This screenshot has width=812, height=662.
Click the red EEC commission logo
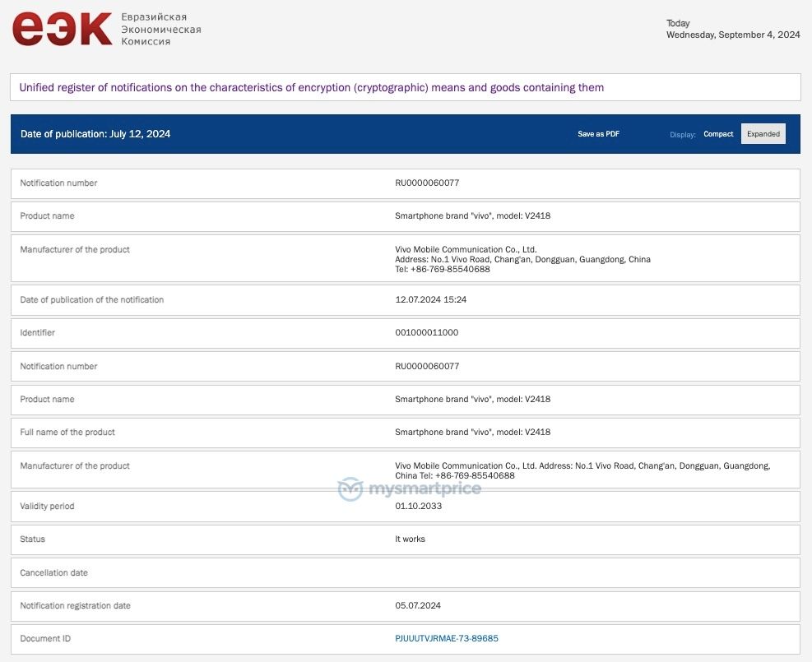coord(63,29)
